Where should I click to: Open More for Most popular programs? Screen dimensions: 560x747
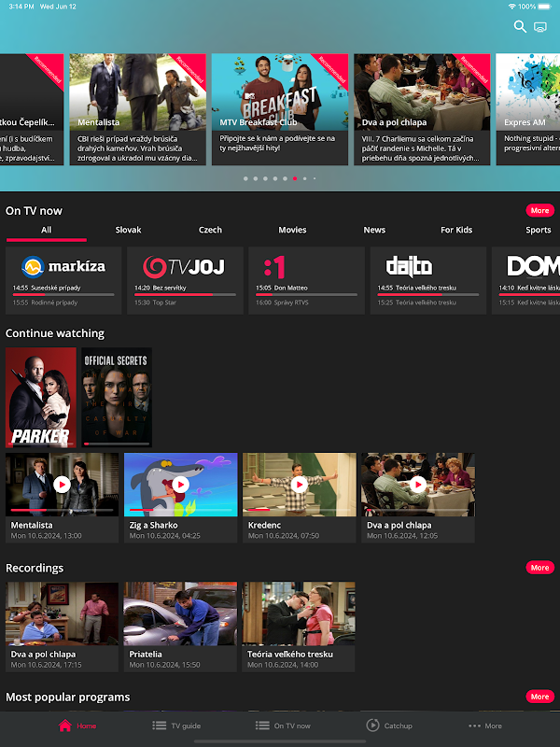click(x=539, y=697)
